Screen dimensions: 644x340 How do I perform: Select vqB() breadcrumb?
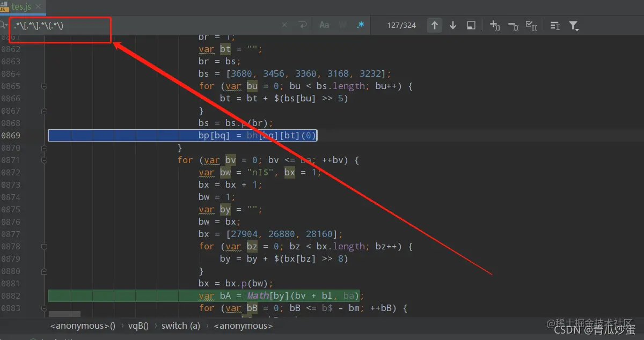[138, 326]
